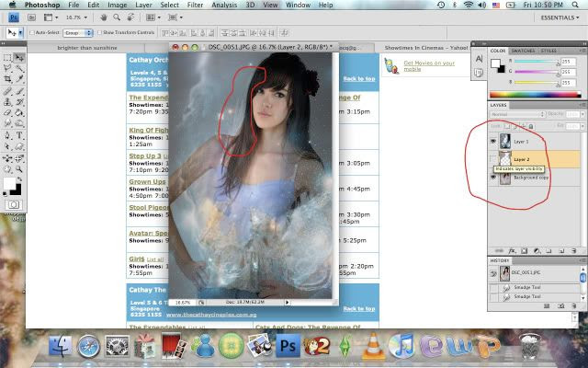The height and width of the screenshot is (368, 588).
Task: Enable Auto-Select checkbox
Action: click(32, 33)
